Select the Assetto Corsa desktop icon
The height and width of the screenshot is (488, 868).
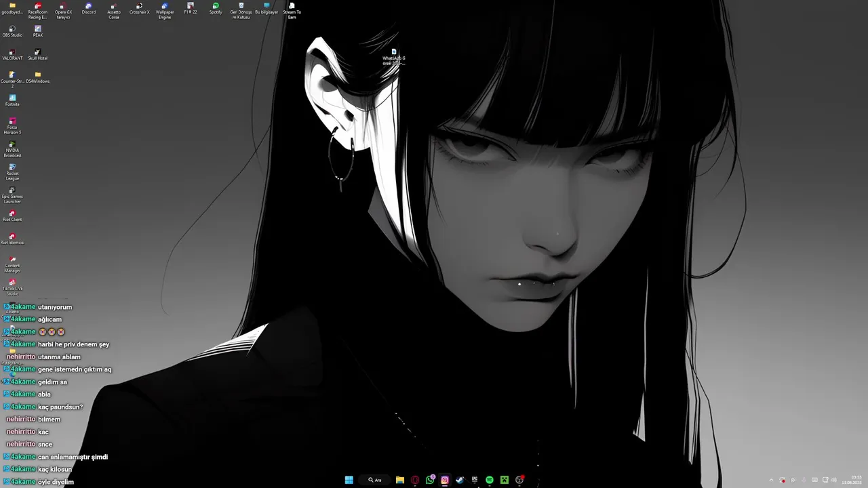[114, 10]
